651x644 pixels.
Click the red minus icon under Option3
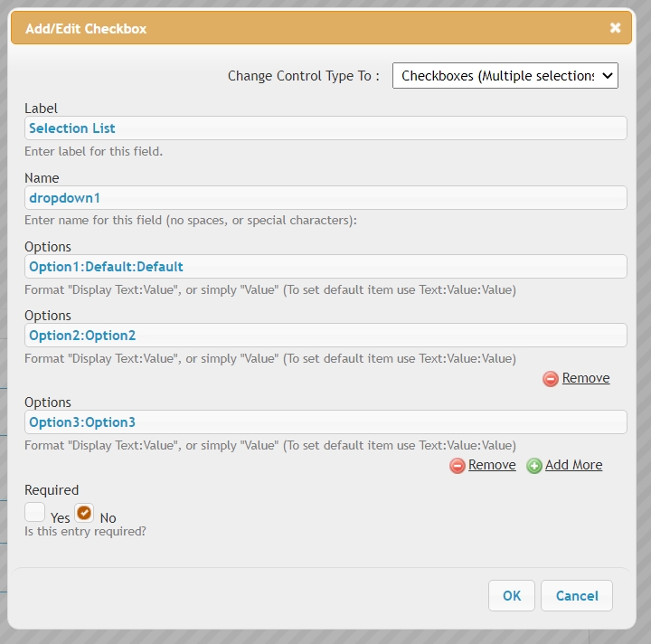point(458,466)
